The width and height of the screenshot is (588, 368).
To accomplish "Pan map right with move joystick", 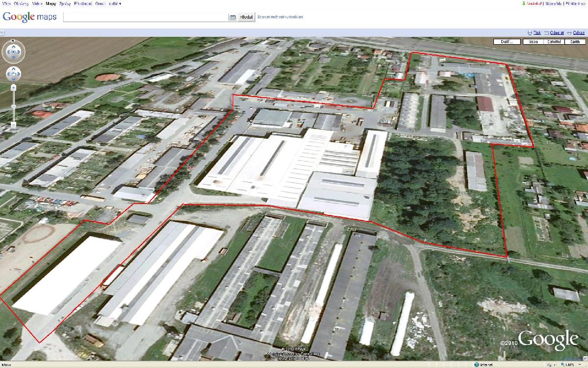I will point(18,74).
